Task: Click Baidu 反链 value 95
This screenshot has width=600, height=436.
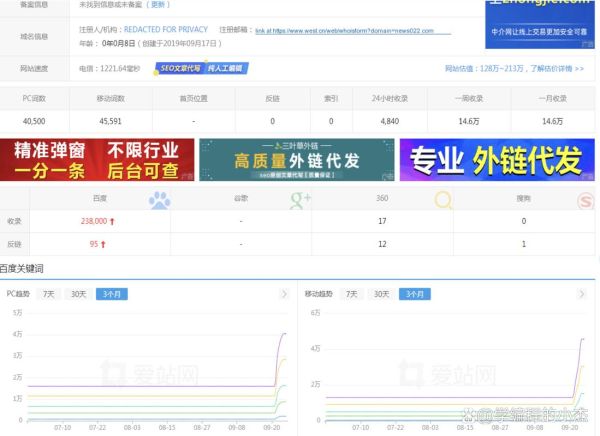Action: click(x=94, y=244)
